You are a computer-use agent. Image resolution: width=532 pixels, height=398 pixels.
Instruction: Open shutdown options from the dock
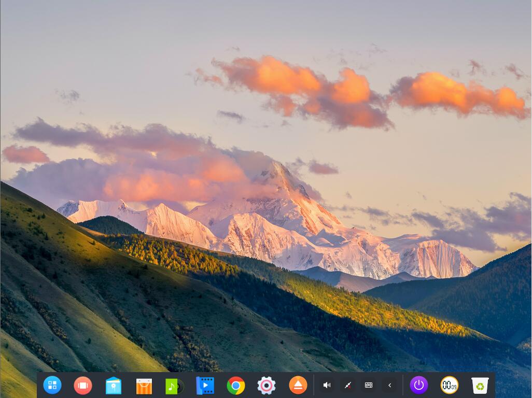click(x=418, y=385)
